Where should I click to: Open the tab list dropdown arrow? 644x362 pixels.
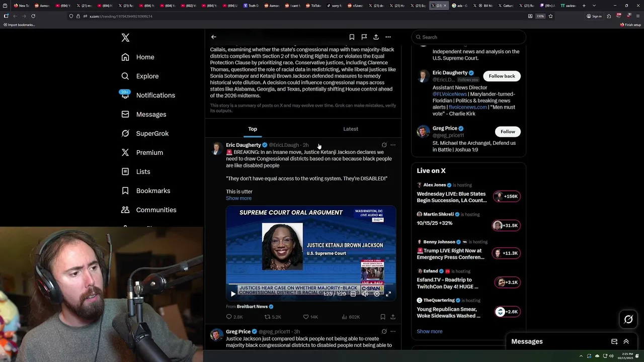(x=594, y=6)
